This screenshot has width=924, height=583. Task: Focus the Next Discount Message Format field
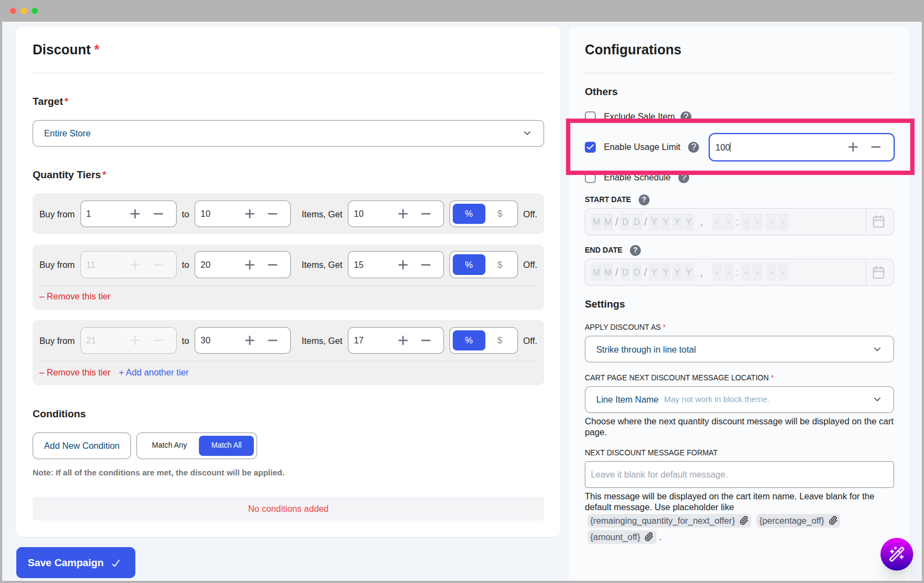click(739, 474)
